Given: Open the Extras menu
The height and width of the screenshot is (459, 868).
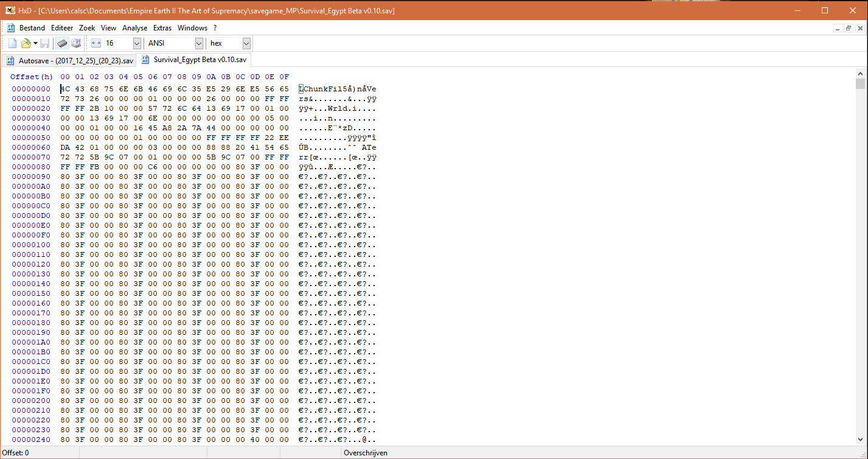Looking at the screenshot, I should pos(162,28).
